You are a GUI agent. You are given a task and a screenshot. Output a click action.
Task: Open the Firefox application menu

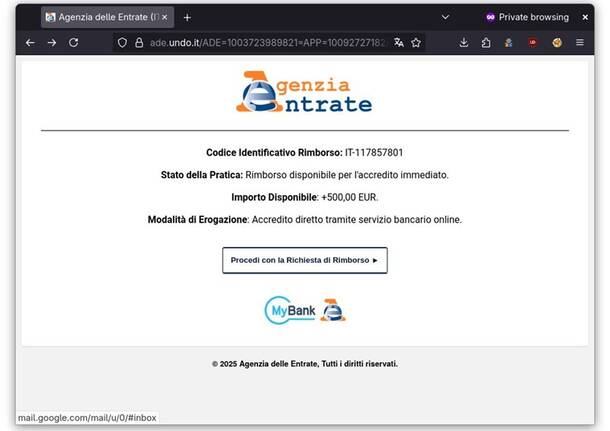[x=580, y=42]
